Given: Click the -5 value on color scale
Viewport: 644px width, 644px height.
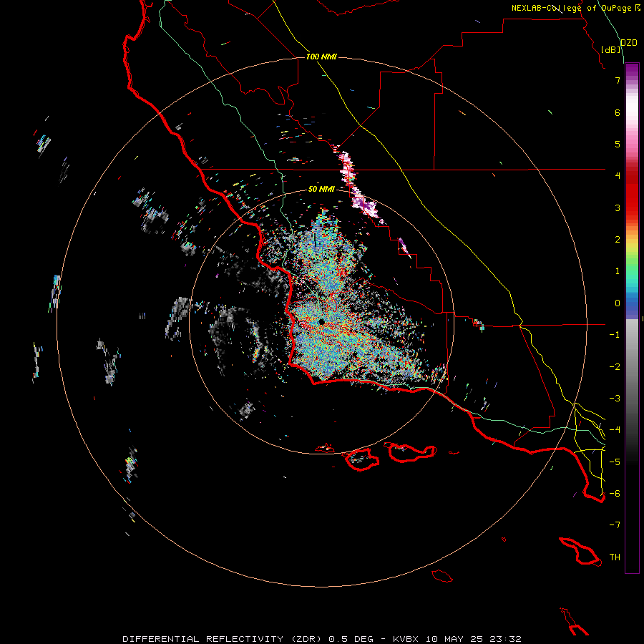Looking at the screenshot, I should [x=615, y=462].
